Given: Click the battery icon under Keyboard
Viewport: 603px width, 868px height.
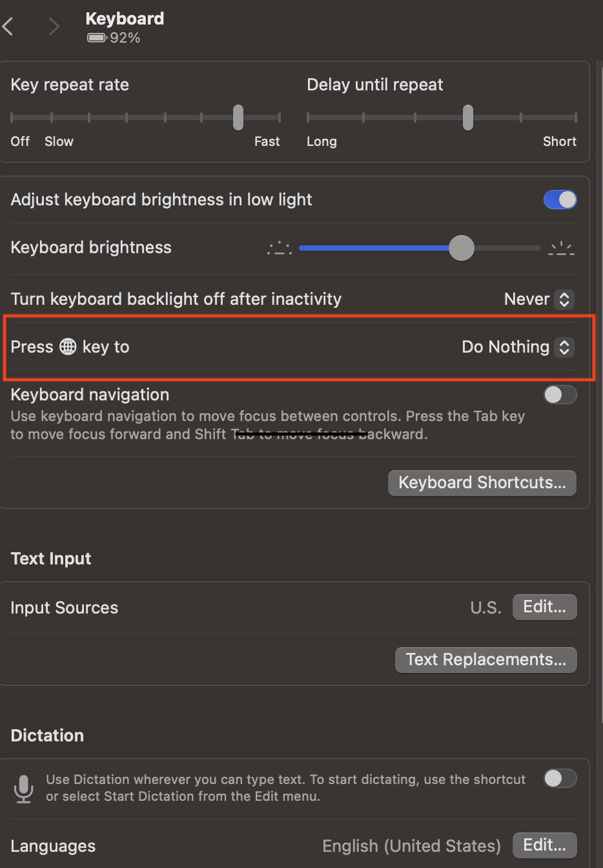Looking at the screenshot, I should pyautogui.click(x=97, y=38).
